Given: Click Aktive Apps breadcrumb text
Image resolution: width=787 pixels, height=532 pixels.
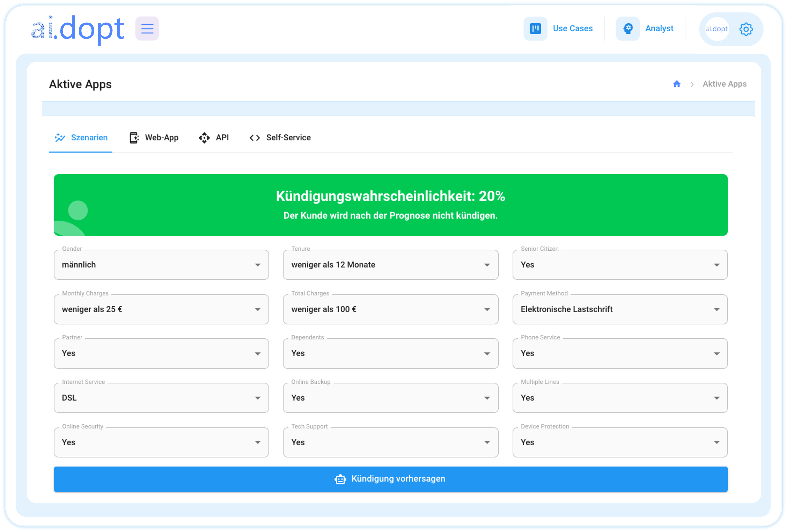Looking at the screenshot, I should click(724, 84).
